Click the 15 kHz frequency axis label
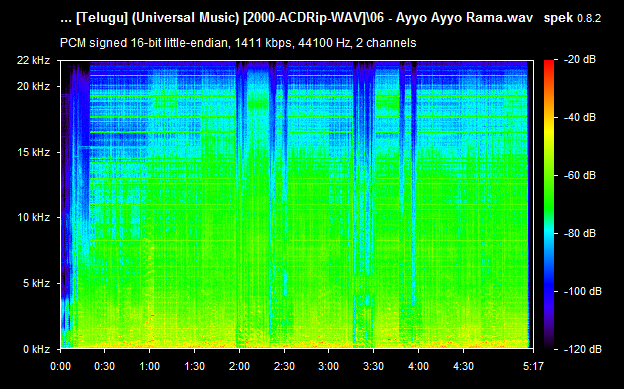 (33, 152)
